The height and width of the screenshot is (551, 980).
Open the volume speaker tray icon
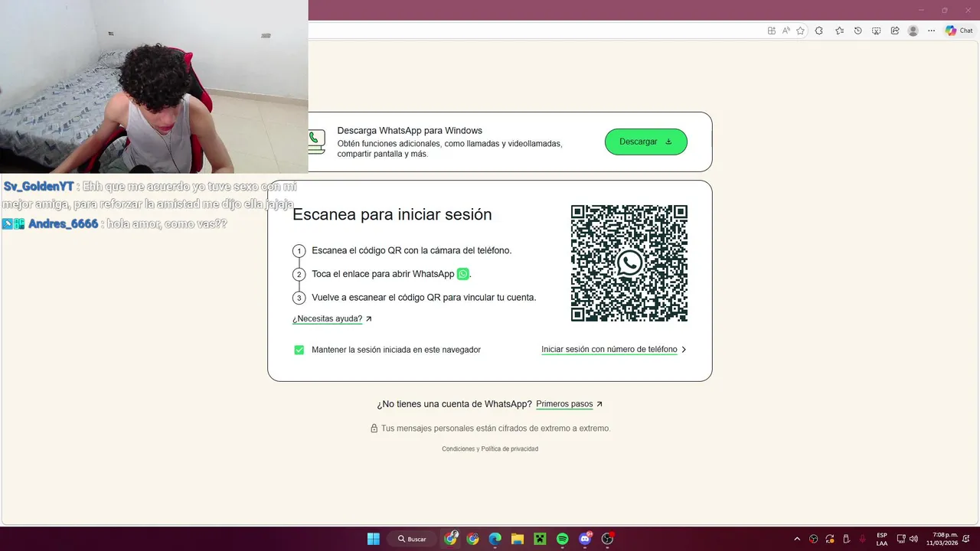pos(913,539)
